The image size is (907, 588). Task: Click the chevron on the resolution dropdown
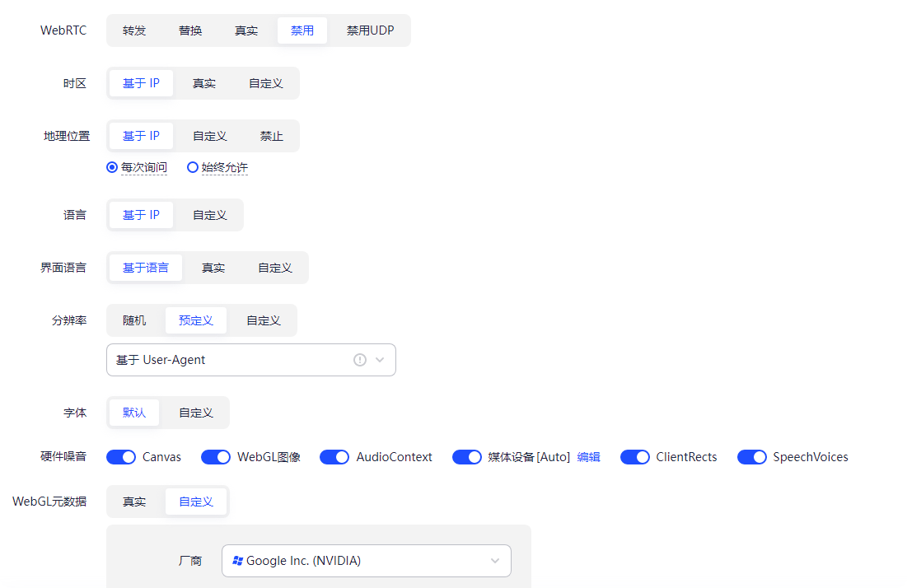(x=380, y=360)
